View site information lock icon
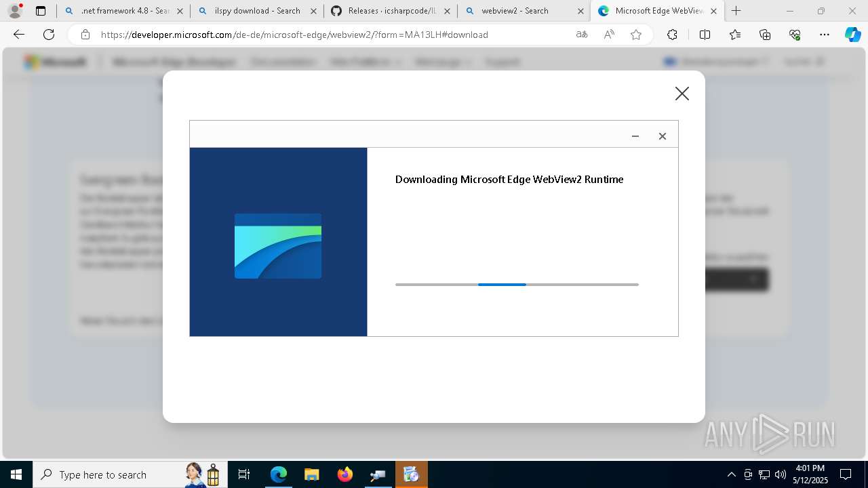Image resolution: width=868 pixels, height=488 pixels. pos(85,35)
